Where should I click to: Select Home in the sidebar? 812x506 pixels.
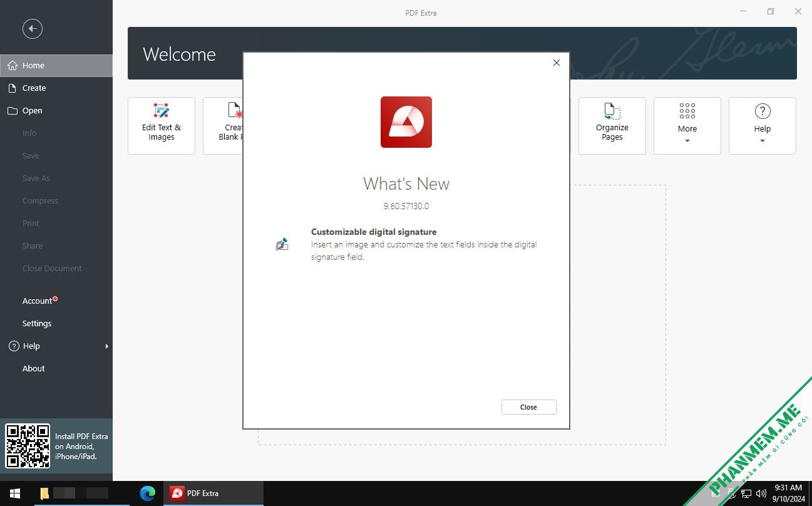(x=56, y=65)
